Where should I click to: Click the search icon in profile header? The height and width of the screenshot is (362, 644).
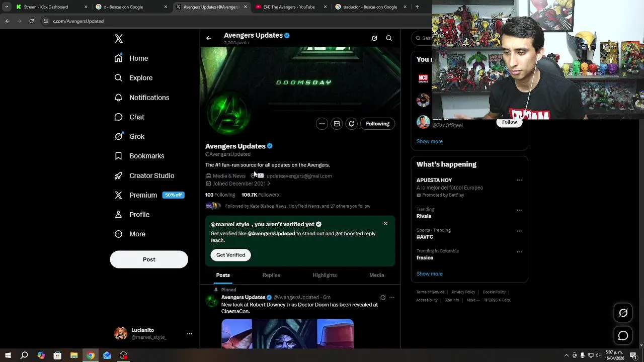click(x=389, y=38)
